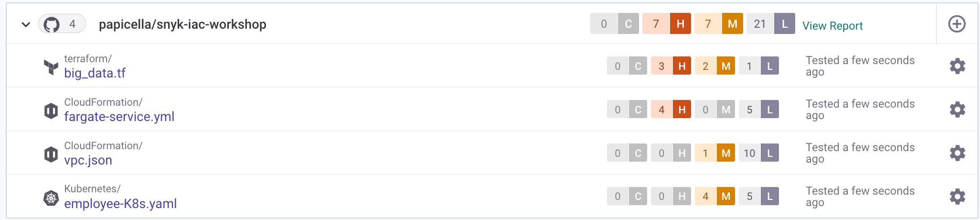Open the big_data.tf project

pos(95,73)
